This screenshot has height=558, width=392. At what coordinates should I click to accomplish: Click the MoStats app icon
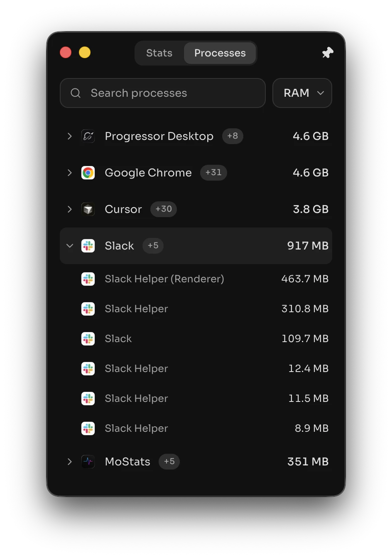88,462
